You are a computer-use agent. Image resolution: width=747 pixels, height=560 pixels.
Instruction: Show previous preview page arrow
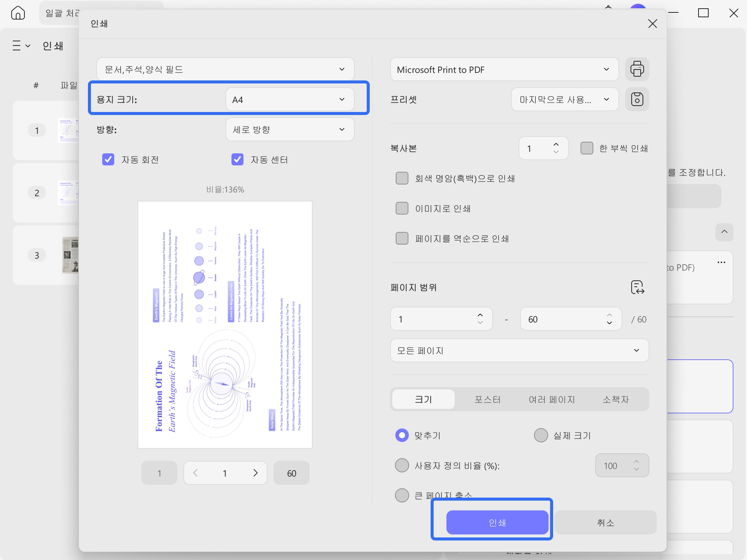click(x=195, y=473)
